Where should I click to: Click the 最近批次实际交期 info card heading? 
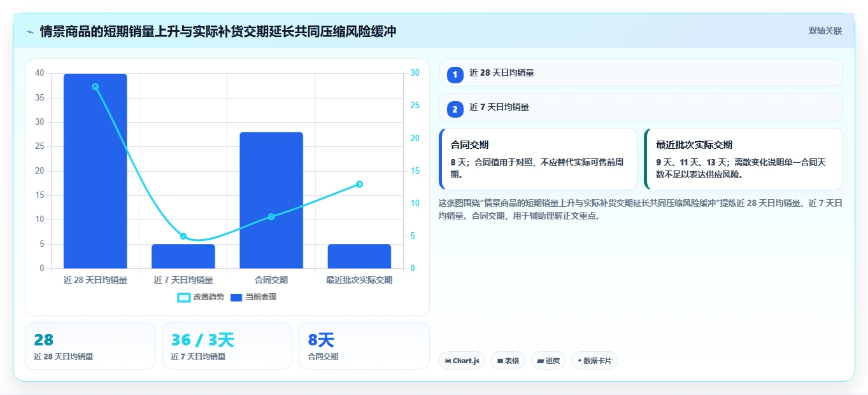coord(694,145)
